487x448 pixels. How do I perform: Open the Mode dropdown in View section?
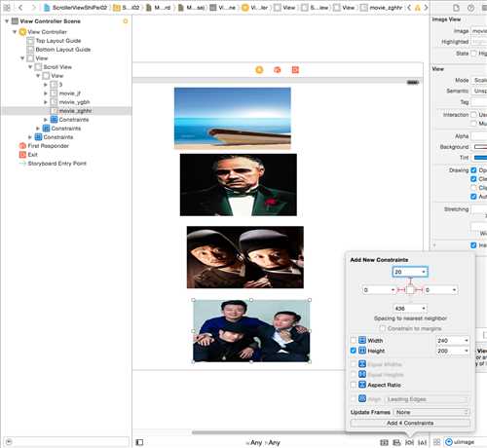pos(479,80)
